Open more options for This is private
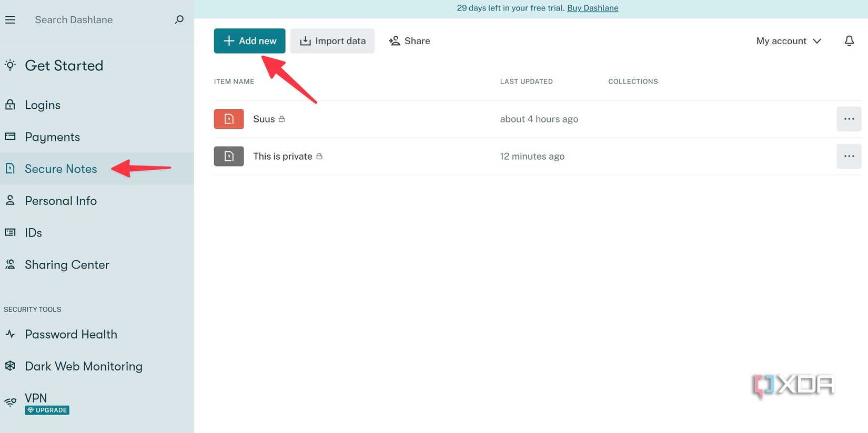868x433 pixels. 849,156
